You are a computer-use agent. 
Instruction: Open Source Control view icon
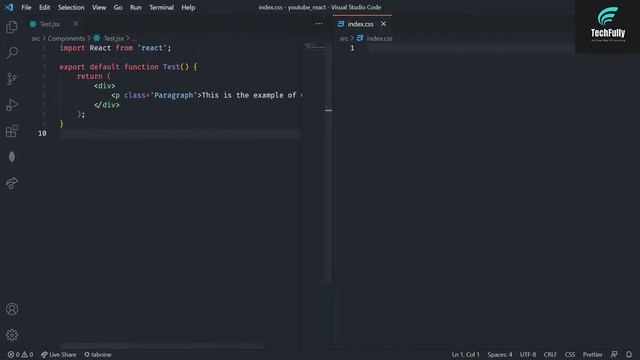tap(12, 79)
